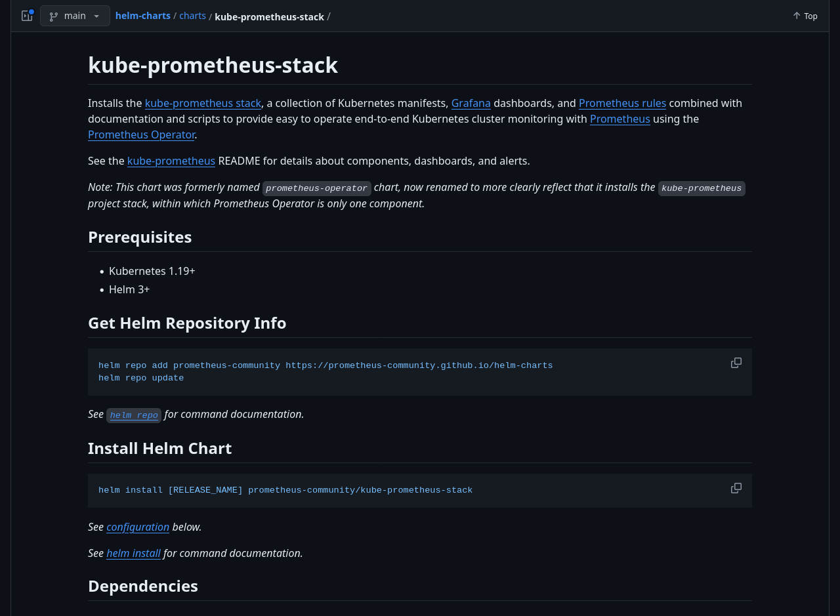Jump to Top of the file
This screenshot has height=616, width=840.
pyautogui.click(x=805, y=16)
